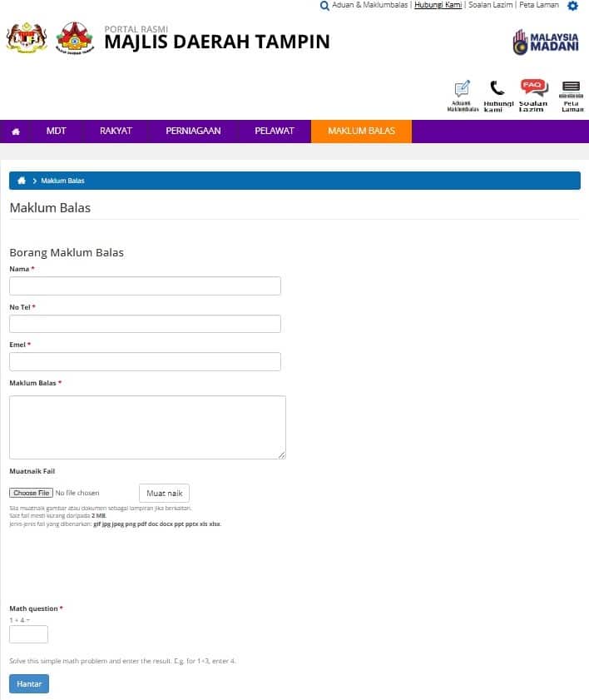The image size is (589, 700).
Task: Focus the Math question answer field
Action: tap(28, 634)
